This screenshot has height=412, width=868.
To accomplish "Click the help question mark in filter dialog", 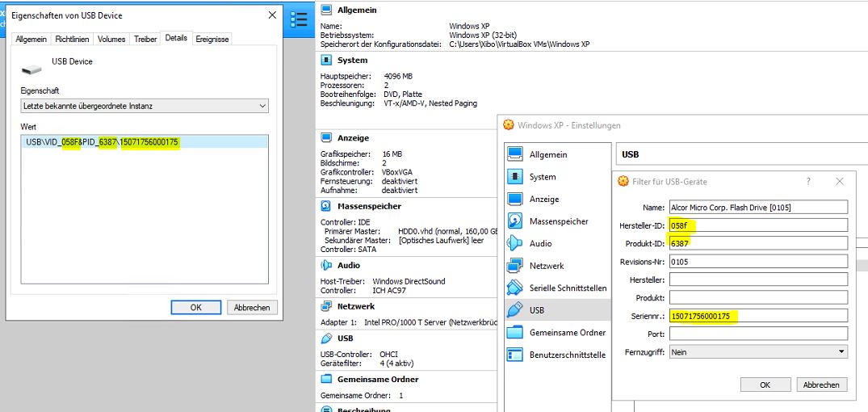I will 808,182.
